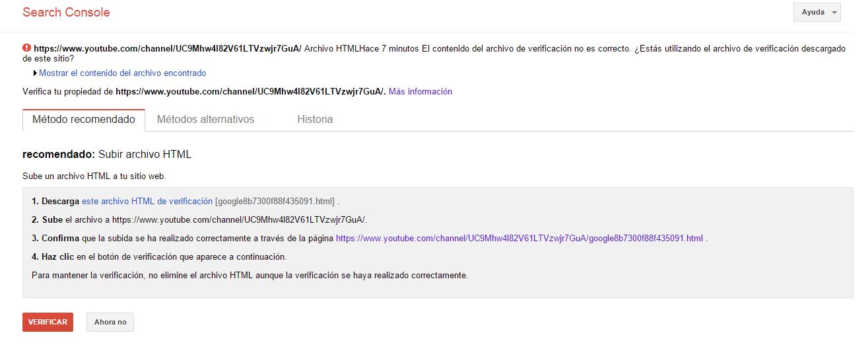Image resolution: width=868 pixels, height=345 pixels.
Task: Open the Más información link
Action: [x=420, y=92]
